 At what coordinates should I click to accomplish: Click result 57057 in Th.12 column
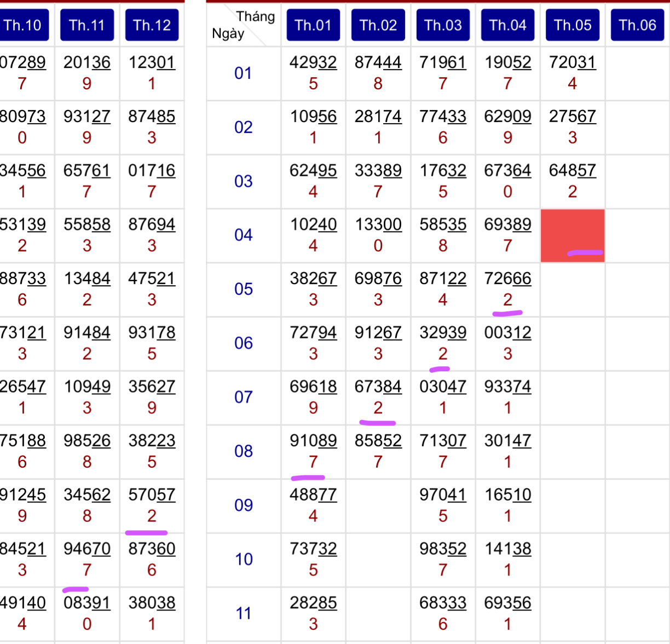point(152,495)
